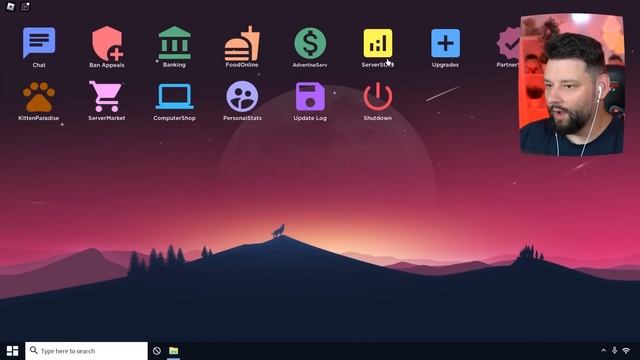Expand the system tray hidden icons arrow
Viewport: 640px width, 360px height.
(603, 350)
